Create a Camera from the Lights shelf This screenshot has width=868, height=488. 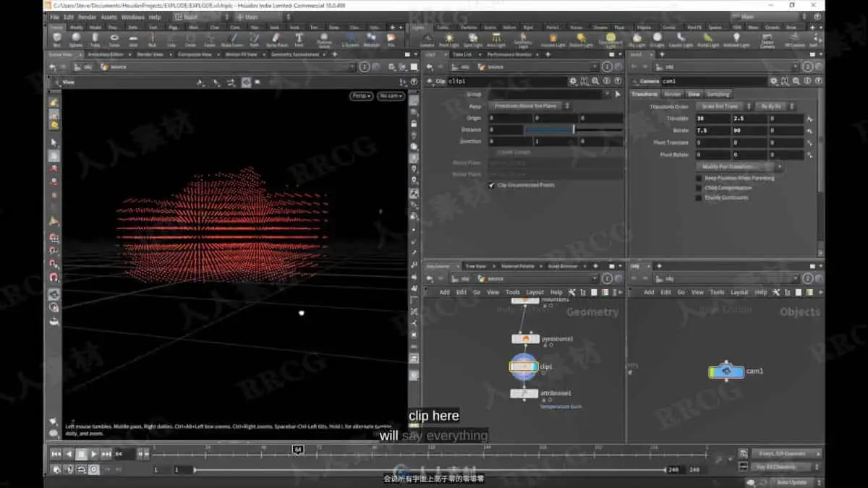click(427, 39)
